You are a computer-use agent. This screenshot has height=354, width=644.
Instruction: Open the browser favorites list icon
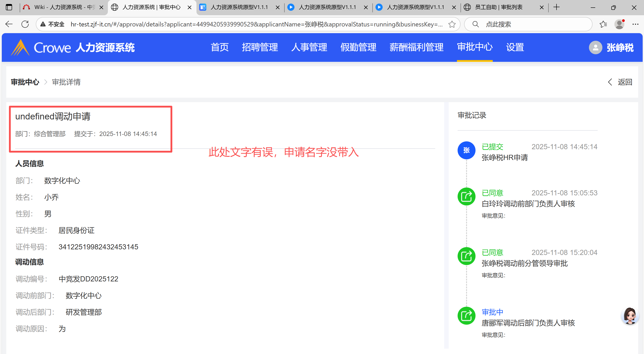tap(603, 24)
